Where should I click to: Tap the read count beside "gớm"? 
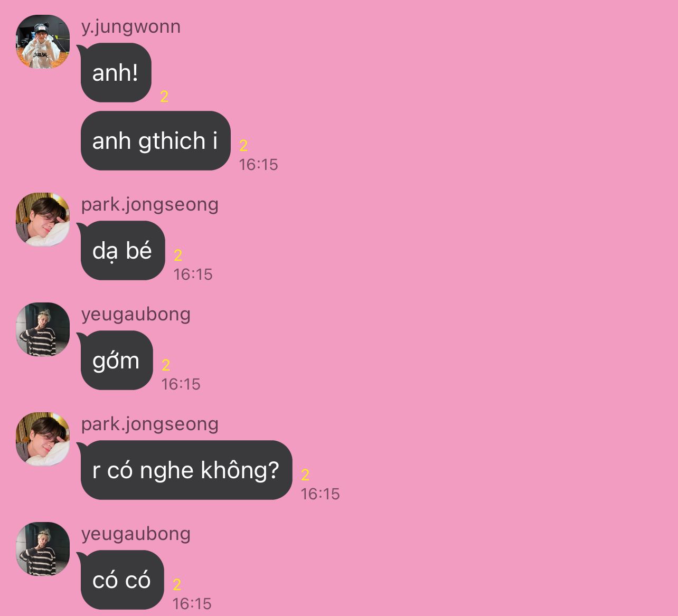coord(166,365)
